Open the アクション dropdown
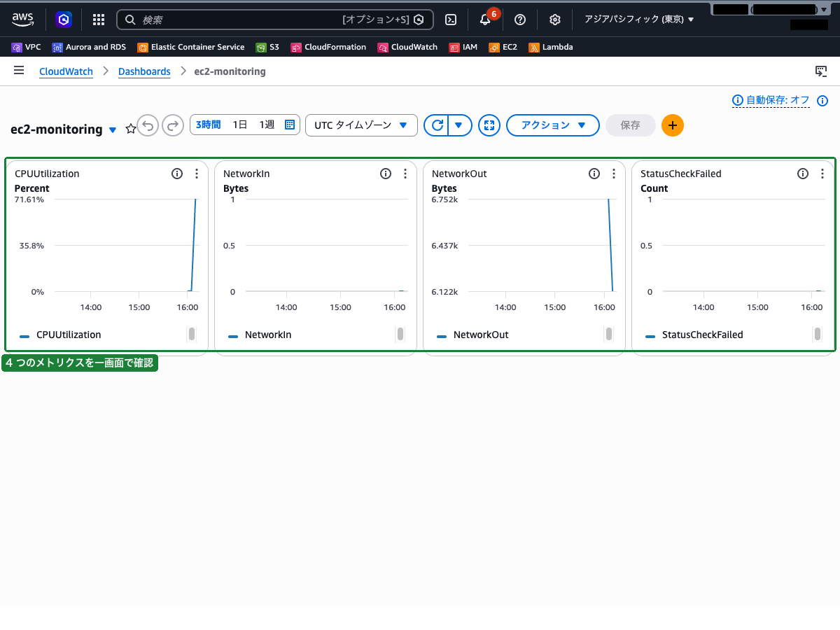 point(553,125)
